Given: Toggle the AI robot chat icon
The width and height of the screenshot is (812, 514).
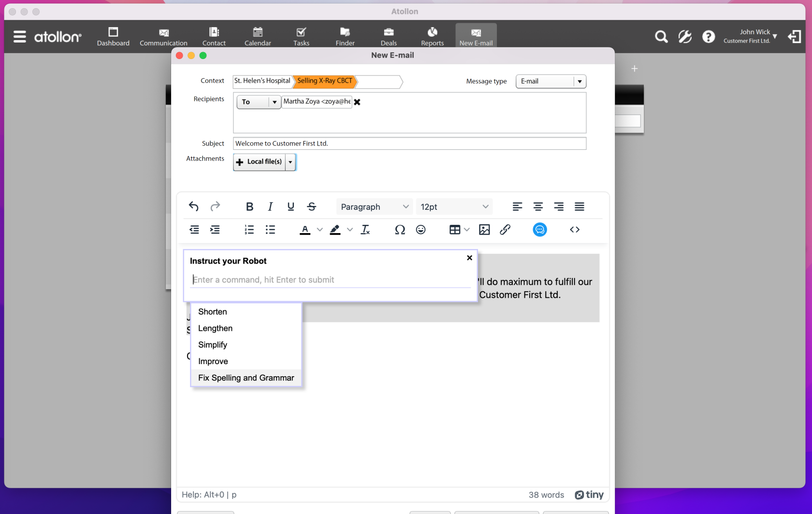Looking at the screenshot, I should pyautogui.click(x=540, y=230).
